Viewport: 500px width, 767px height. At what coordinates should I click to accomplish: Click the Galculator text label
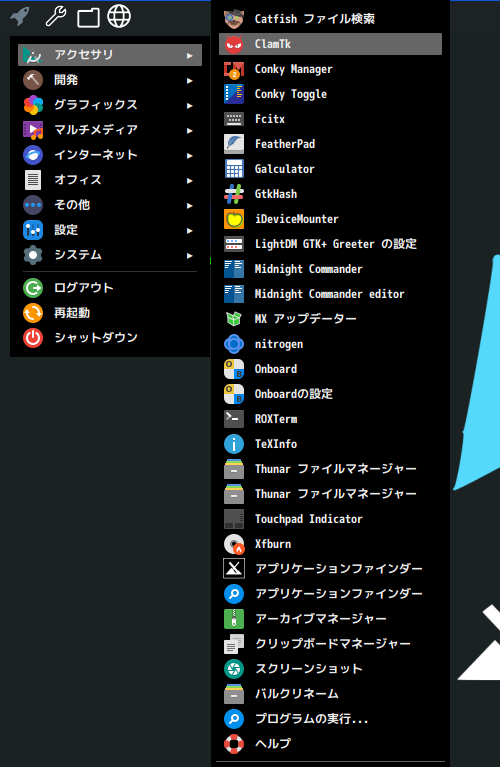(x=284, y=169)
